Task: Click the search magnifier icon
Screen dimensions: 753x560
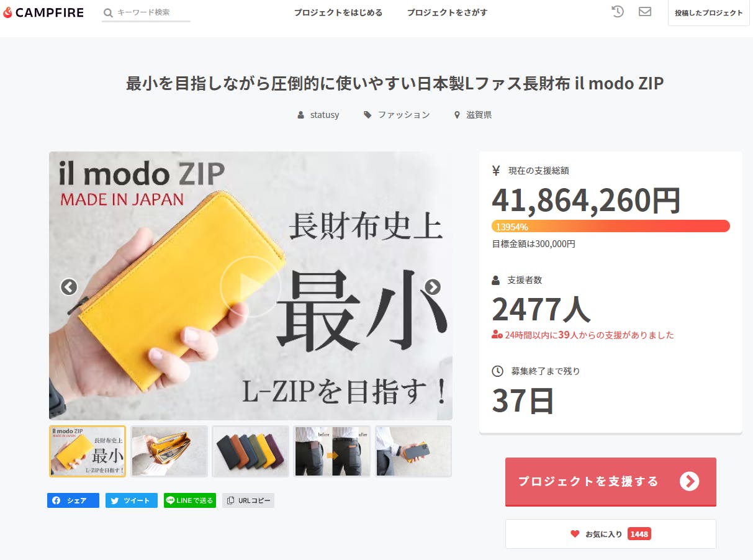Action: coord(108,12)
